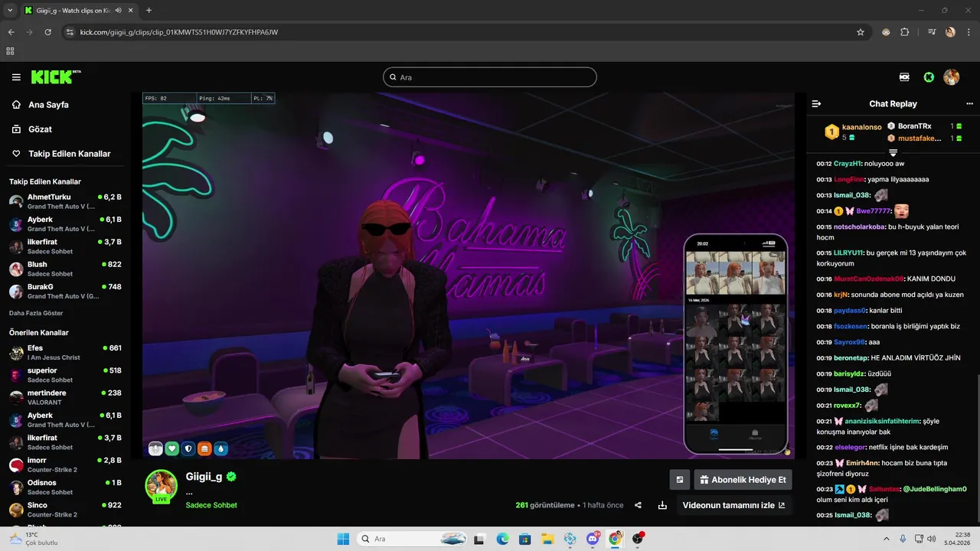Expand Daha Fazla Göster list
Viewport: 980px width, 551px height.
tap(36, 313)
